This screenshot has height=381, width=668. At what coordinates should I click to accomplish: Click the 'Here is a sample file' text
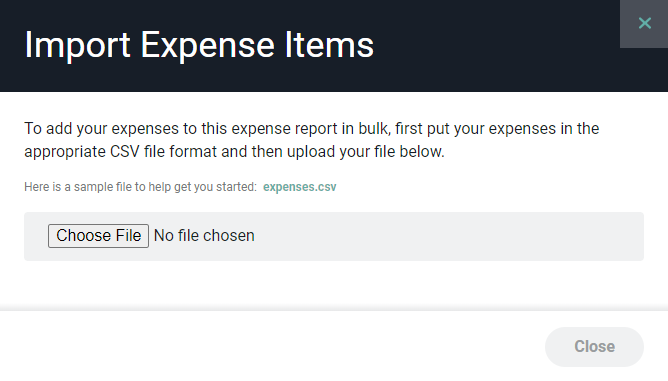tap(141, 187)
